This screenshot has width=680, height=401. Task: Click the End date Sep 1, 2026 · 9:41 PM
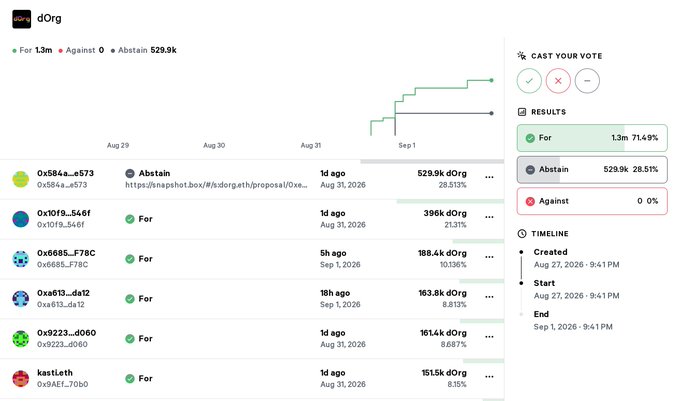coord(573,327)
